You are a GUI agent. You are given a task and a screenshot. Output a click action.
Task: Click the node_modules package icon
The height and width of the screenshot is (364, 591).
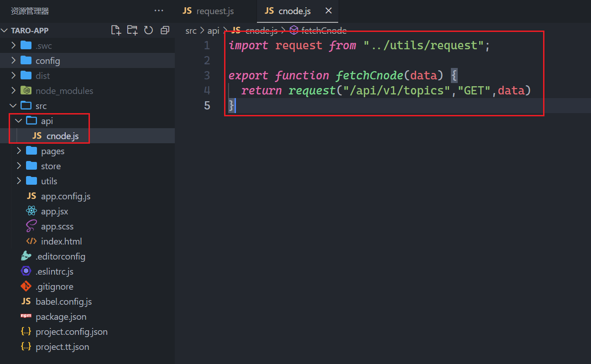click(x=26, y=91)
